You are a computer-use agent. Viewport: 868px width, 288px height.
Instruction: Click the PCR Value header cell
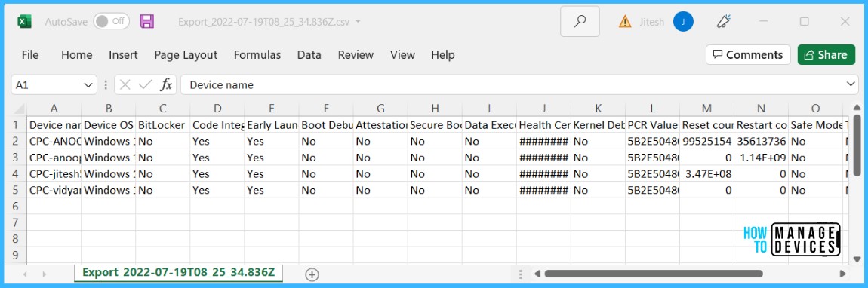click(x=653, y=125)
